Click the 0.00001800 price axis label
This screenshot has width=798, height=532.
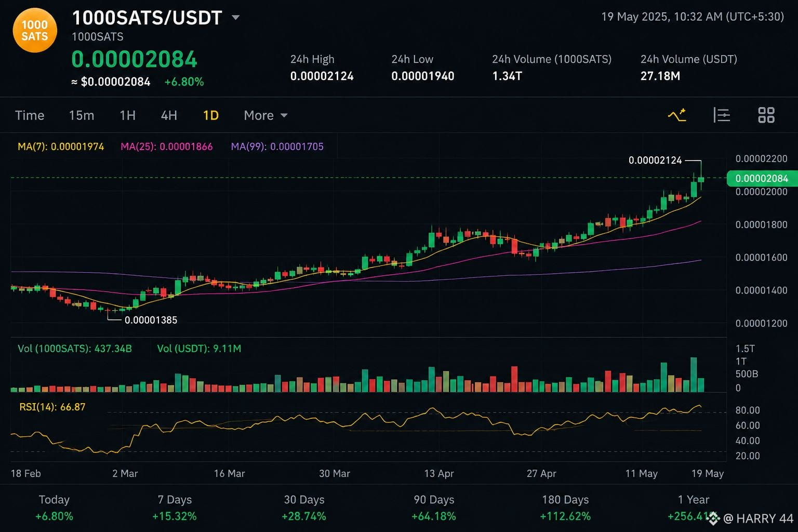[762, 224]
